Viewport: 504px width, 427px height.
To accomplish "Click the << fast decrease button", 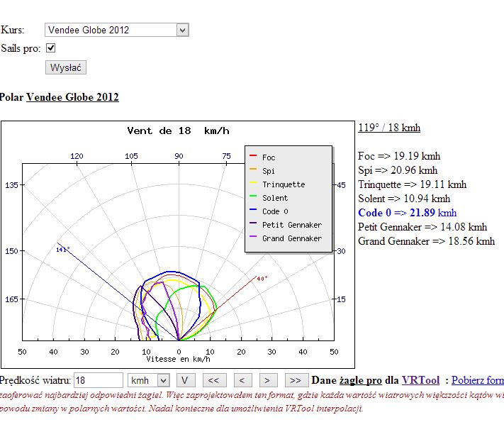I will [215, 380].
